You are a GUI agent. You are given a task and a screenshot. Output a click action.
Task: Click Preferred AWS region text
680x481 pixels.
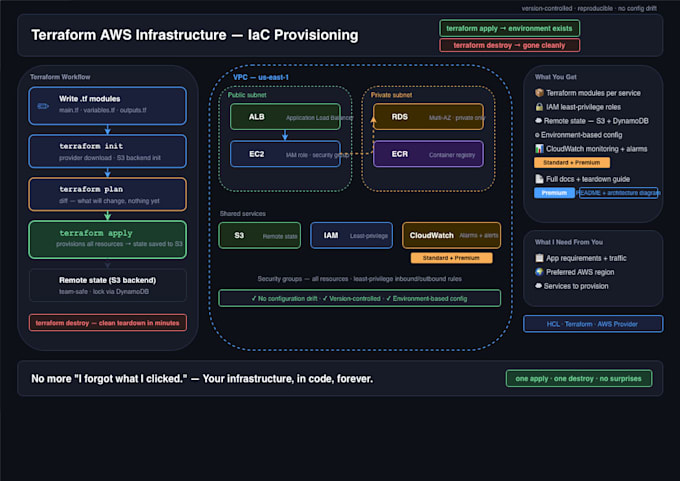click(580, 272)
